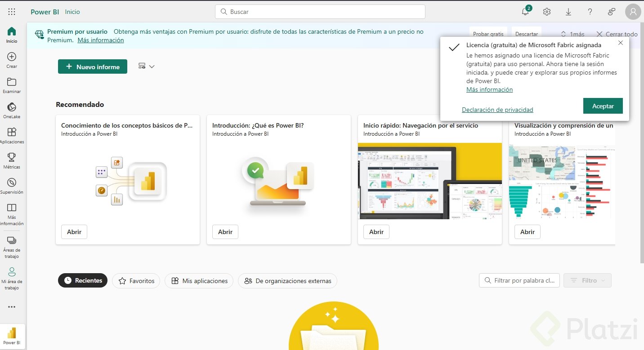Screen dimensions: 644x350
Task: Click Cerrar todo in the banner
Action: pos(617,34)
